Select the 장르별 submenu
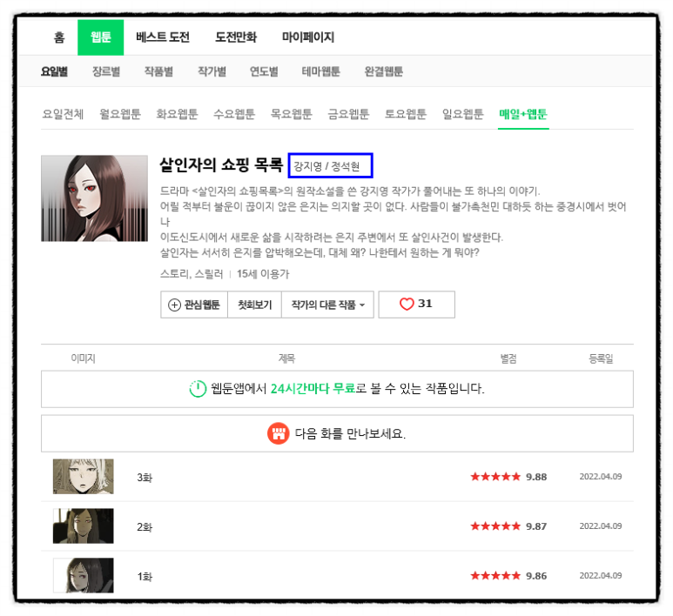The width and height of the screenshot is (673, 616). (106, 71)
